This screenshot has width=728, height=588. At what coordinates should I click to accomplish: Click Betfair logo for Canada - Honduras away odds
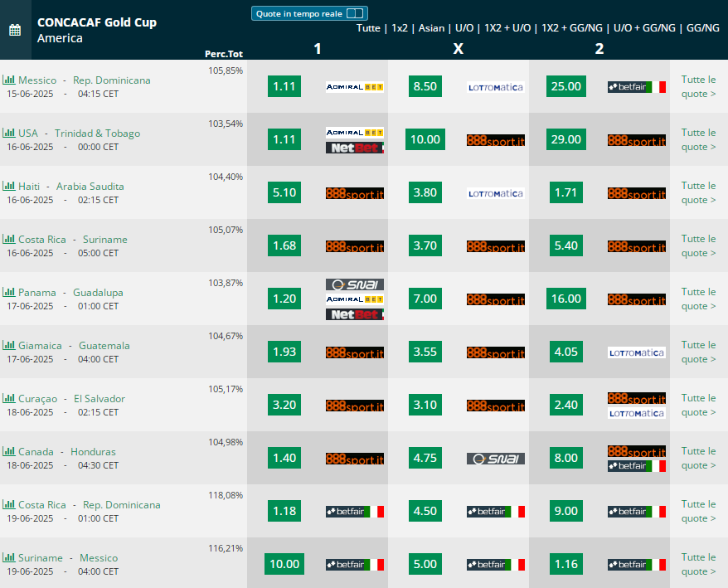(x=637, y=466)
